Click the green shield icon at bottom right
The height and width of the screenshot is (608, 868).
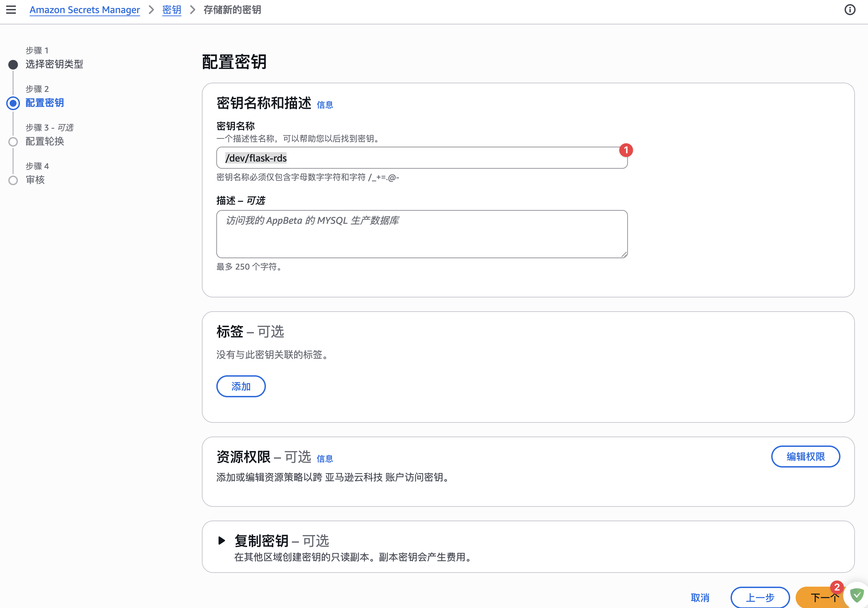pyautogui.click(x=857, y=596)
